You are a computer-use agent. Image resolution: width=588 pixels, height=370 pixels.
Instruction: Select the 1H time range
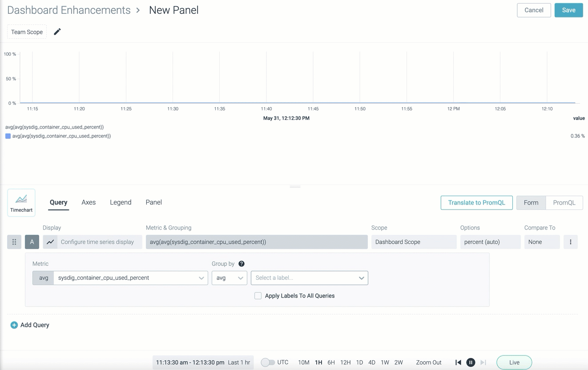click(x=318, y=362)
